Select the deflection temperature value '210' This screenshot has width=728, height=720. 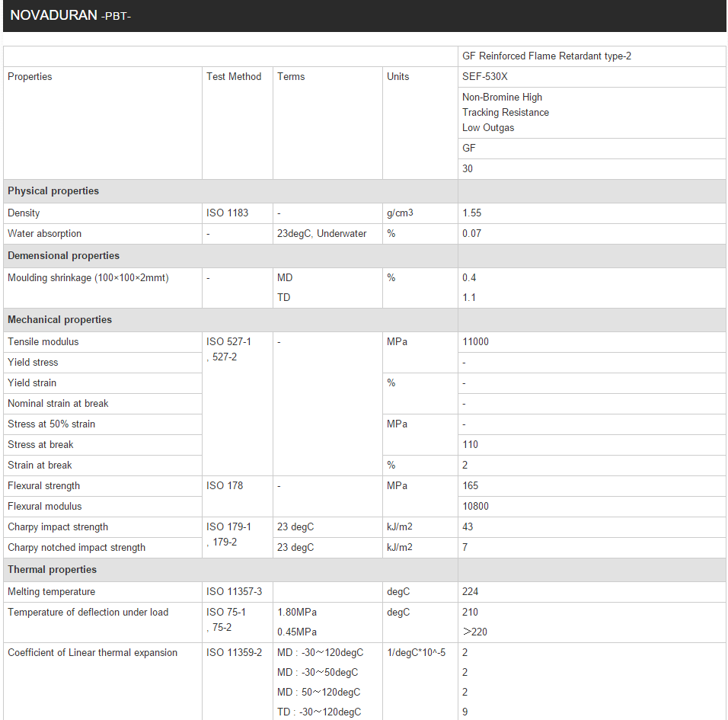point(470,613)
